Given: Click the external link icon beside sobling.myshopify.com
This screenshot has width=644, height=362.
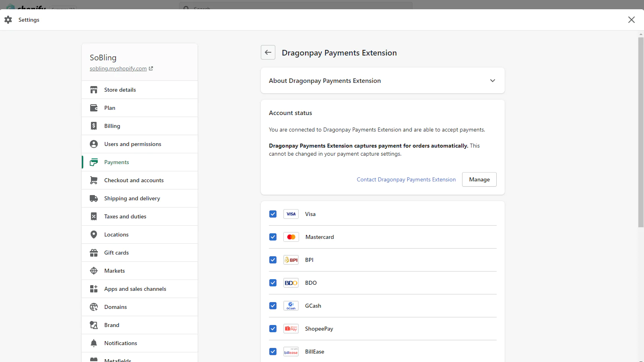Looking at the screenshot, I should click(x=151, y=68).
